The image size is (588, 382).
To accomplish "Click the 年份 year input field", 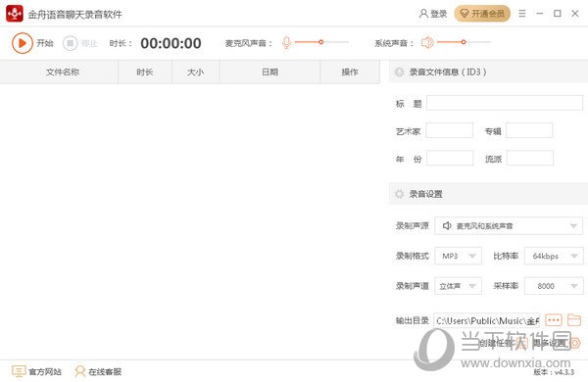I will tap(450, 158).
